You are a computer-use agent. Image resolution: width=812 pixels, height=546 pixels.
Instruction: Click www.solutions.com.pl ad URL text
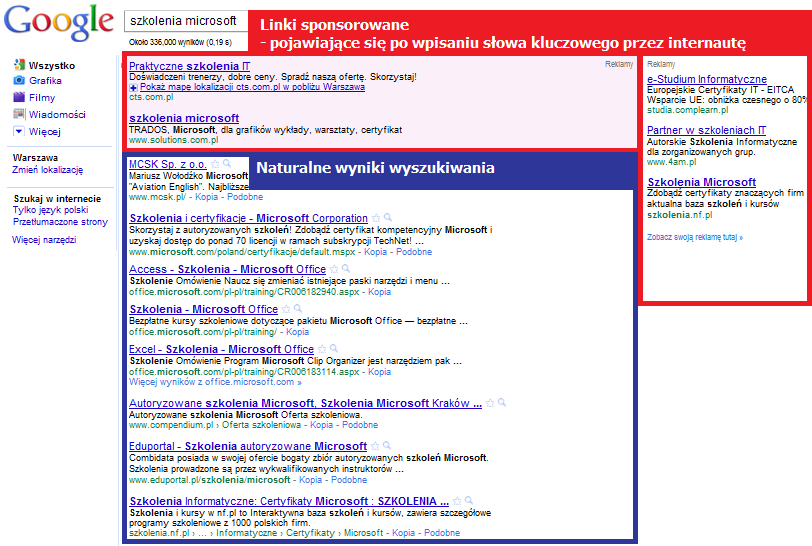pos(173,140)
